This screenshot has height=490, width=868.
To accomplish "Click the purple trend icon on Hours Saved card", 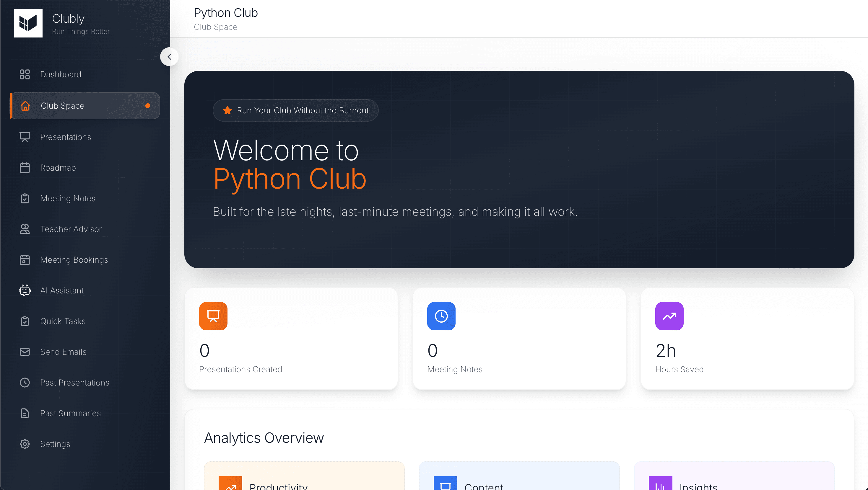I will pos(669,316).
